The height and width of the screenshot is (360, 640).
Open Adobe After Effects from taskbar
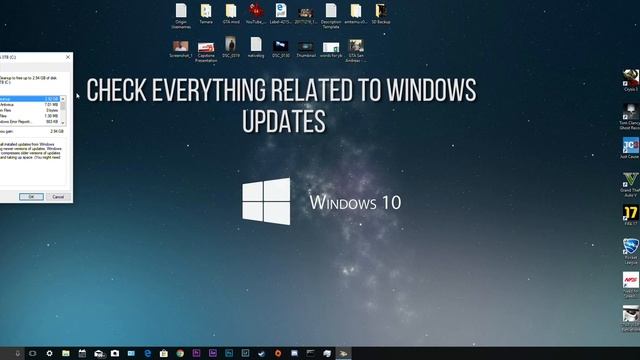213,353
